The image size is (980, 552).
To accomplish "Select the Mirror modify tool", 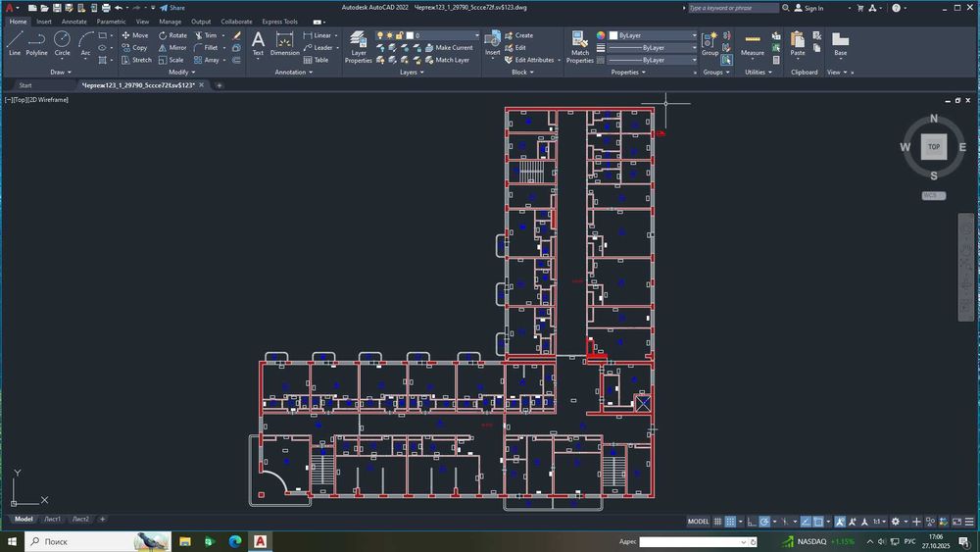I will (x=171, y=47).
